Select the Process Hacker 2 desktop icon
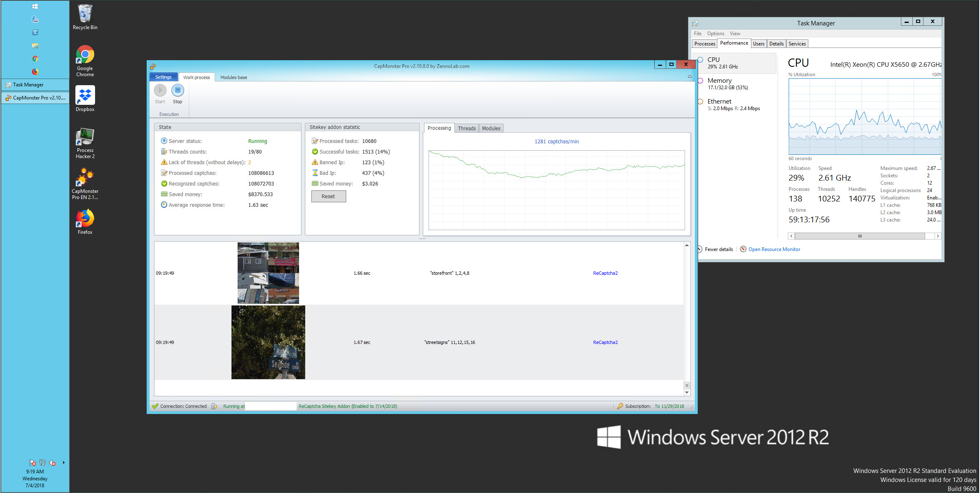This screenshot has height=493, width=980. [85, 143]
